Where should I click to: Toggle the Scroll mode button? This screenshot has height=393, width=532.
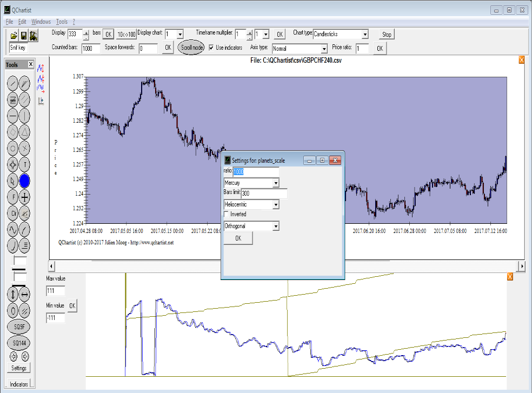coord(191,48)
